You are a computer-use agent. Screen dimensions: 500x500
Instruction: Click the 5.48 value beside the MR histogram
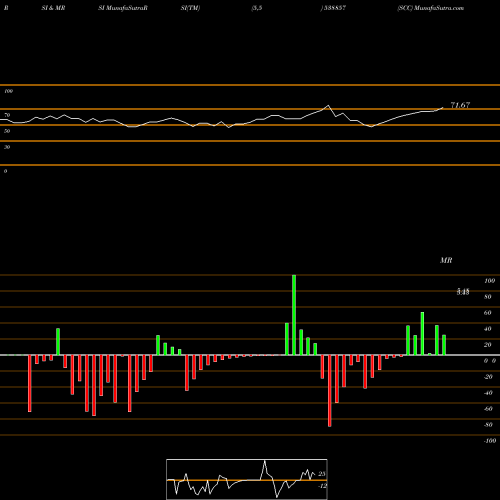(x=463, y=292)
